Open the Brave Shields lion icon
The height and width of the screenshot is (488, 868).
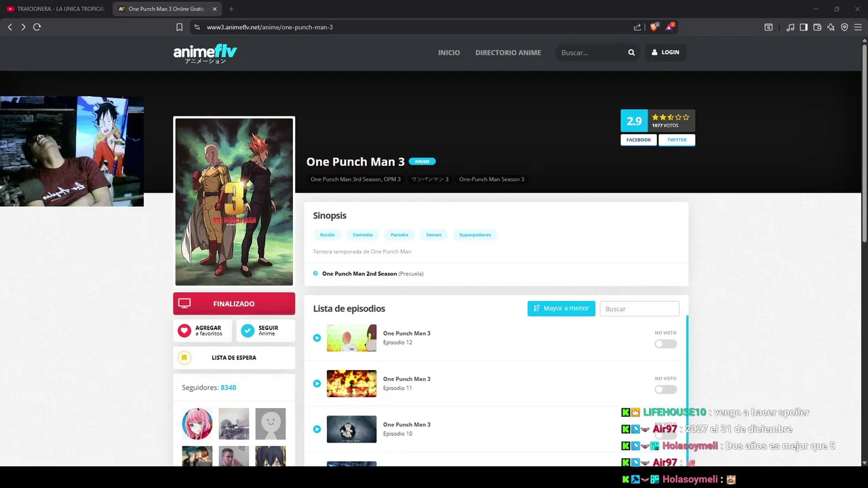pyautogui.click(x=654, y=27)
